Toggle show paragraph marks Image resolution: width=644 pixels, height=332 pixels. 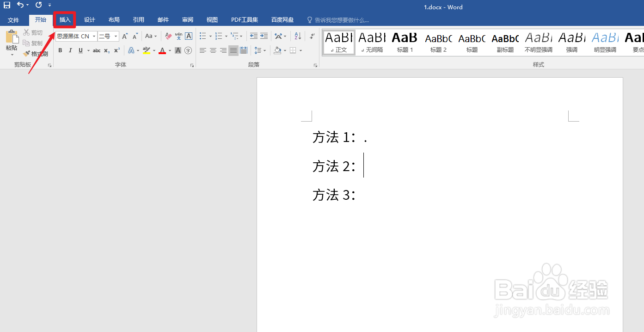pos(312,36)
